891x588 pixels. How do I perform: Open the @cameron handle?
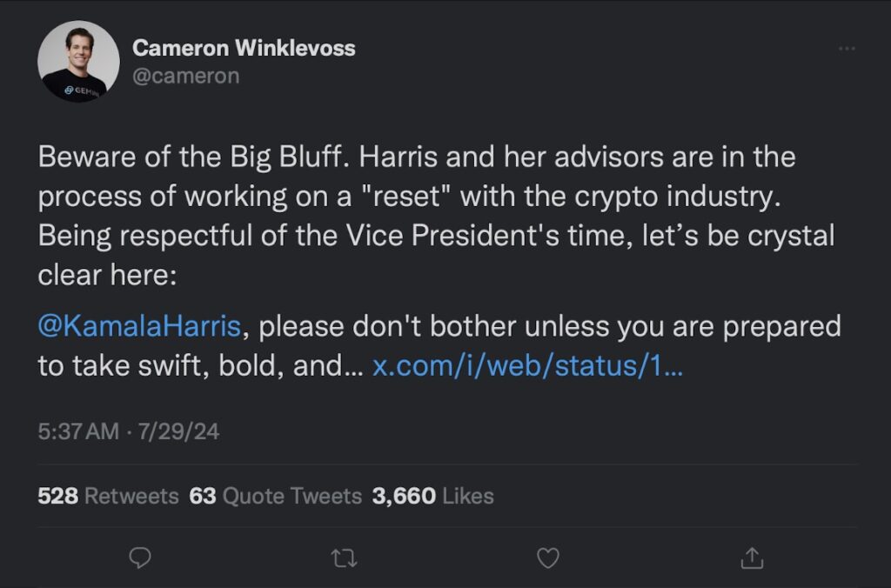click(x=186, y=77)
